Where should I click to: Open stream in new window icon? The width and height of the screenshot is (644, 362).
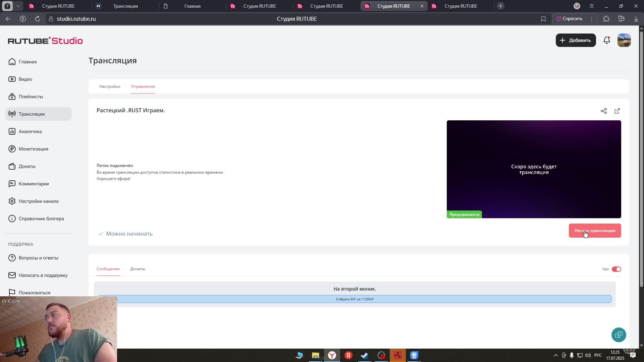point(617,111)
